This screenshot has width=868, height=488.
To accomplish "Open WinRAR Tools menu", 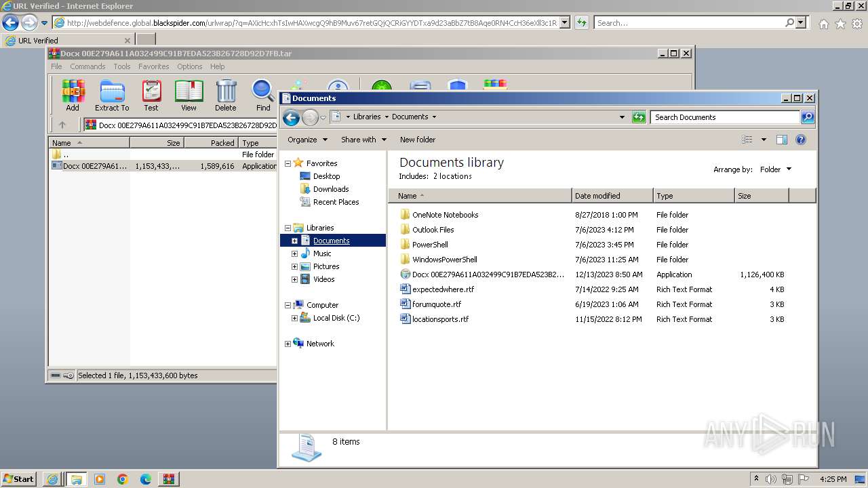I will (122, 66).
